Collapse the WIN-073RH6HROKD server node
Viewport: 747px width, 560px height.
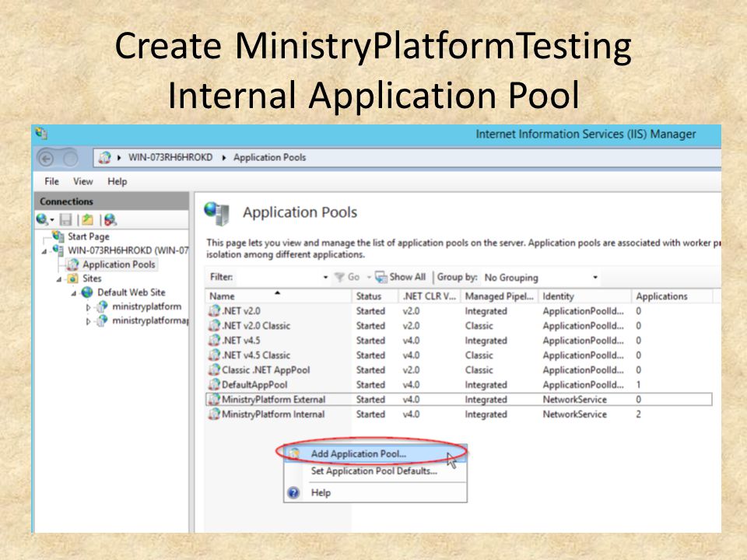(44, 251)
